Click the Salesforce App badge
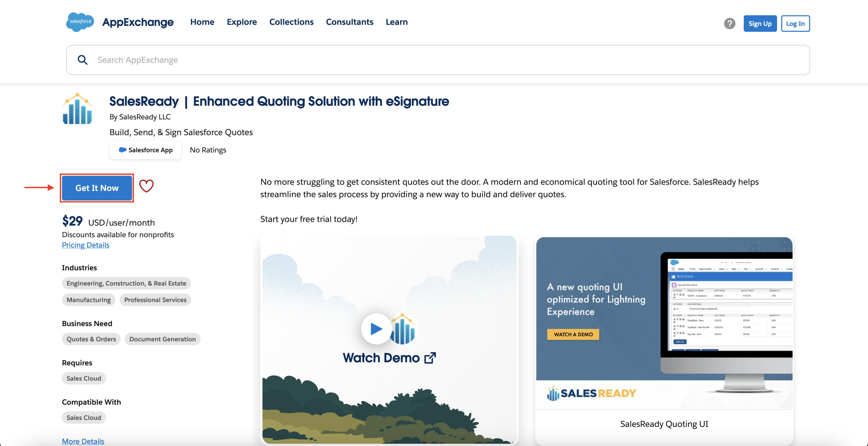The width and height of the screenshot is (868, 446). pos(145,150)
